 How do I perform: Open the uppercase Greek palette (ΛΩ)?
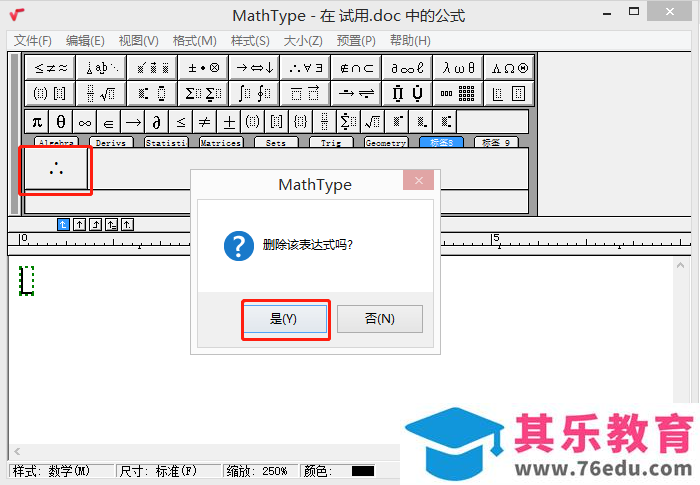pos(508,68)
